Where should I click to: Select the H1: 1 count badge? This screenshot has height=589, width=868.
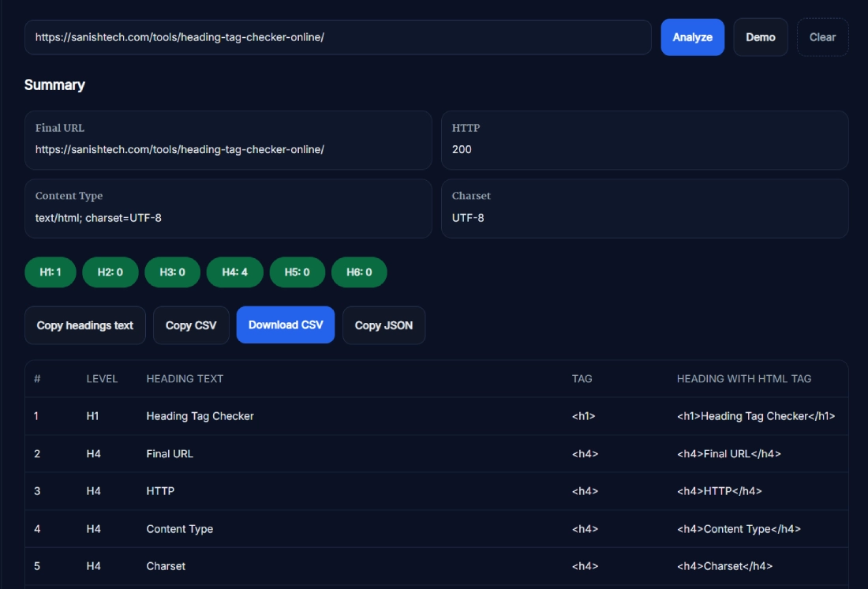51,272
